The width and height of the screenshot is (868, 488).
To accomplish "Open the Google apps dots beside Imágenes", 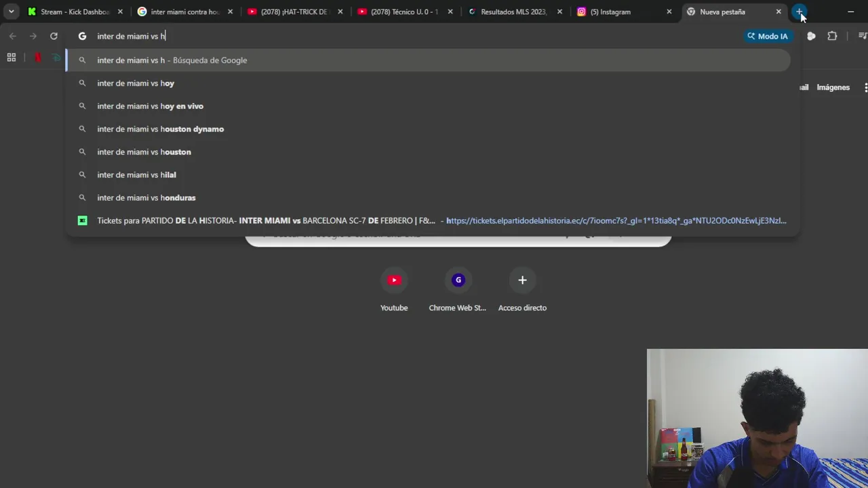I will point(865,87).
